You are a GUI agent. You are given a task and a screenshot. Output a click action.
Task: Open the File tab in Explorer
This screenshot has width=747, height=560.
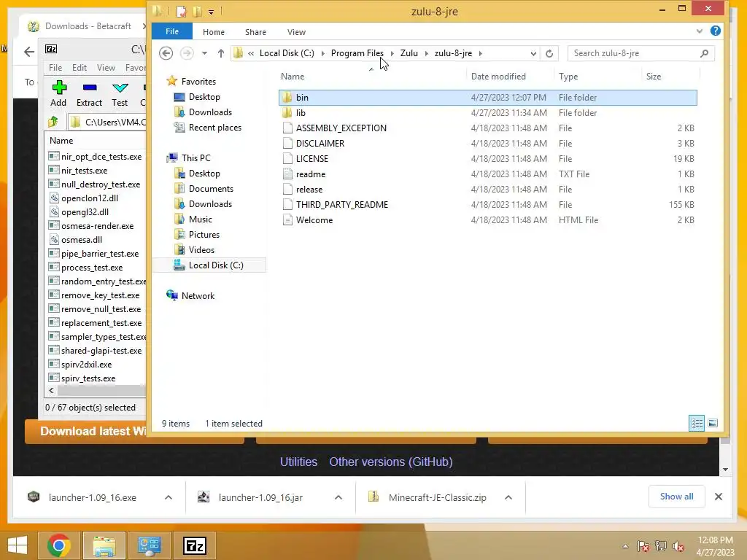172,31
